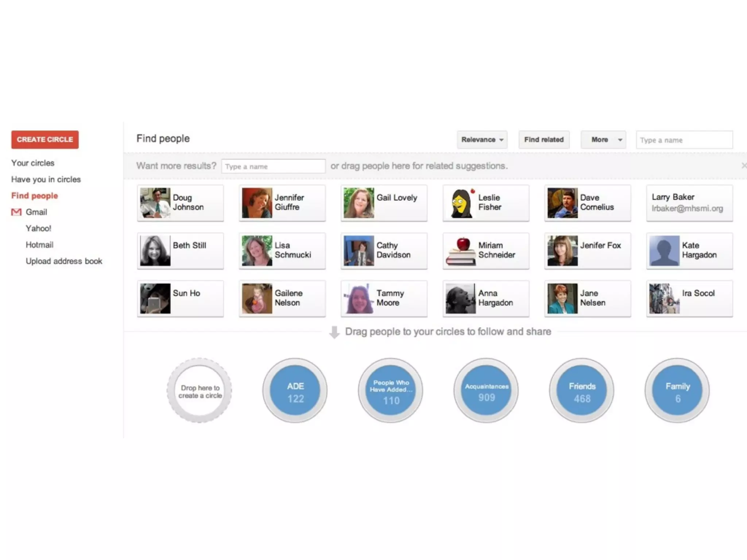Select the Acquaintances circle

[x=486, y=390]
